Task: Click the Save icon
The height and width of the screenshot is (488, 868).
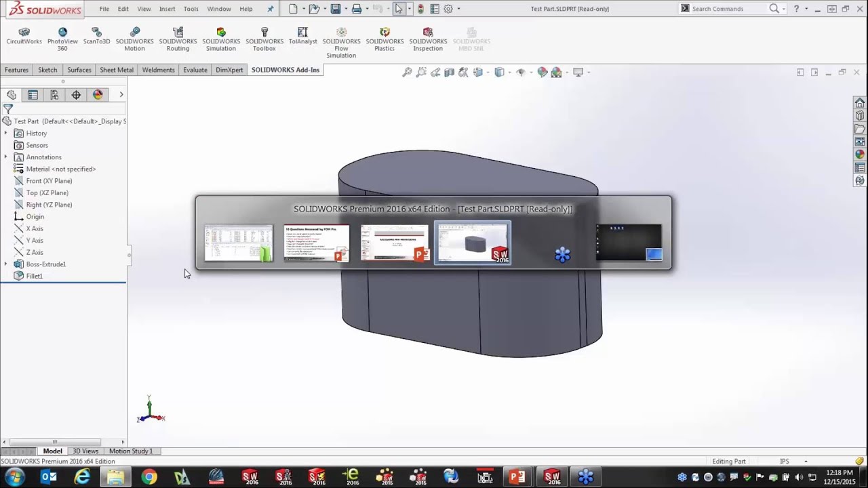Action: [335, 9]
